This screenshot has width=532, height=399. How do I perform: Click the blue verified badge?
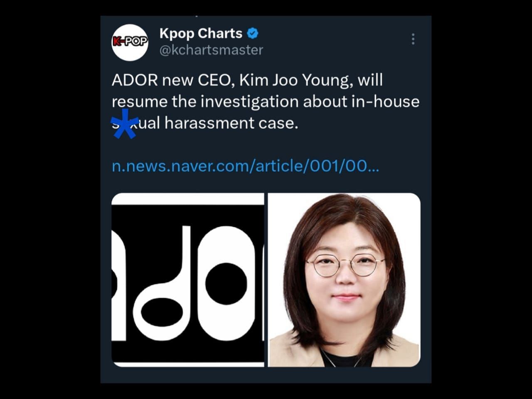pos(253,33)
